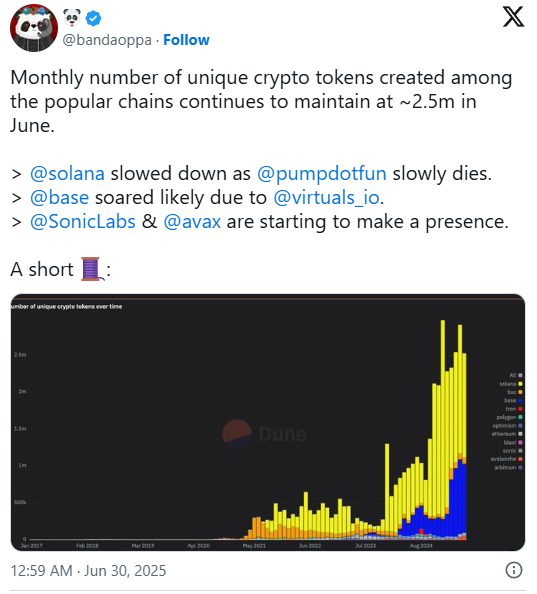This screenshot has height=594, width=537.
Task: Click the avalanche legend swatch
Action: coord(520,459)
